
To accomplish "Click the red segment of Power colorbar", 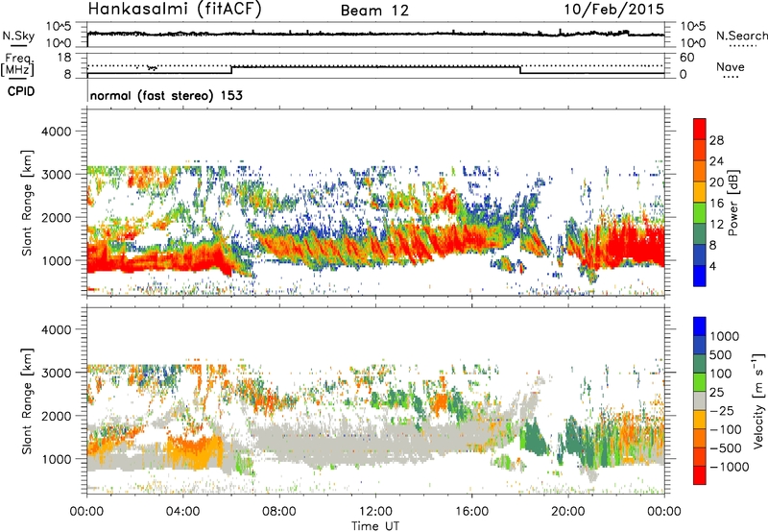I will click(x=700, y=130).
